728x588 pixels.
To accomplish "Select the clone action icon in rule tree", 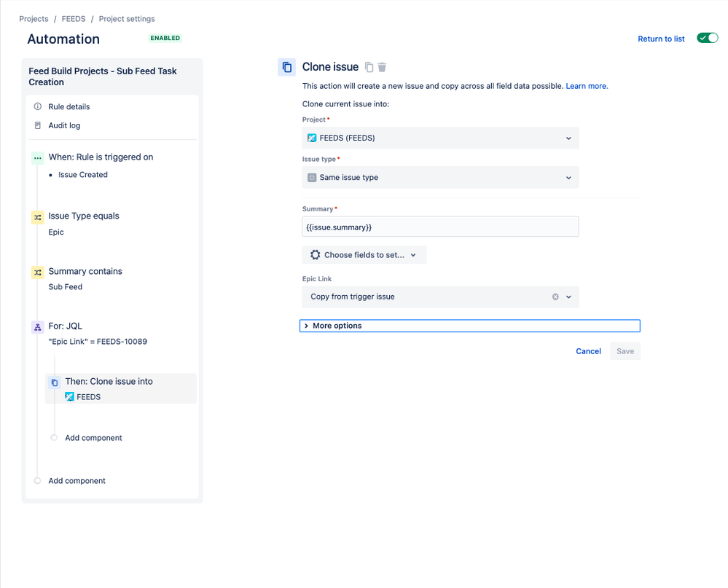I will point(55,383).
